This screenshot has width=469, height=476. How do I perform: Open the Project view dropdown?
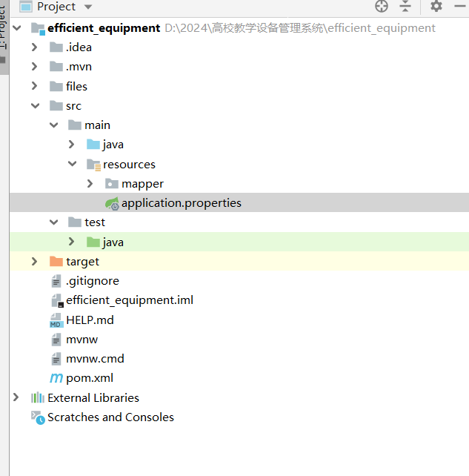point(88,7)
